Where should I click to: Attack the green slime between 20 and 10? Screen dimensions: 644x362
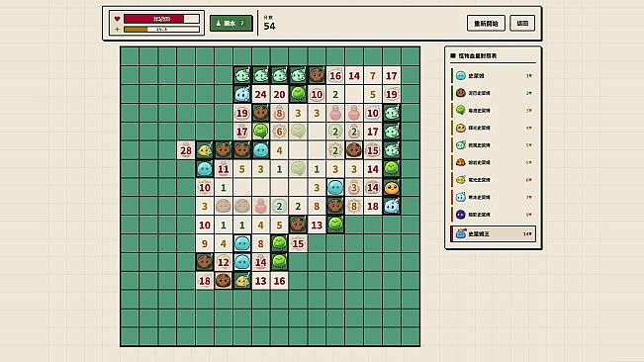pyautogui.click(x=298, y=94)
